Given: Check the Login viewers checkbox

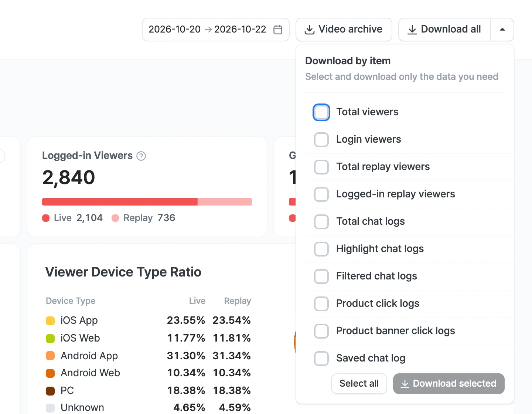Looking at the screenshot, I should pos(321,140).
